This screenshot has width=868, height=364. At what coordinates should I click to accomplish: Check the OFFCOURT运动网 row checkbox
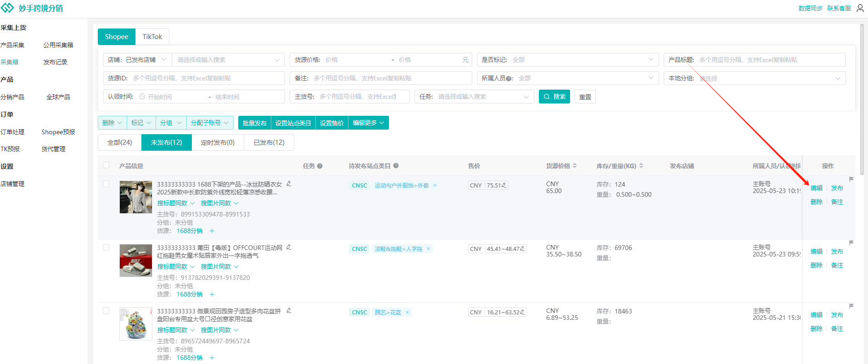point(106,247)
